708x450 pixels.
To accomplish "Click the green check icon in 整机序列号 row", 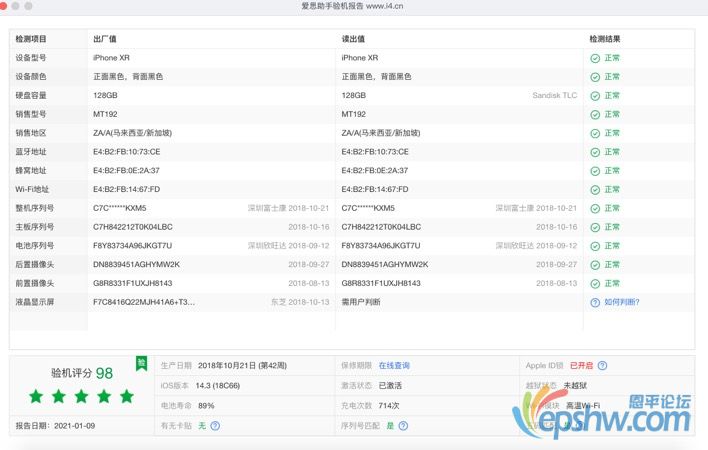I will click(595, 209).
